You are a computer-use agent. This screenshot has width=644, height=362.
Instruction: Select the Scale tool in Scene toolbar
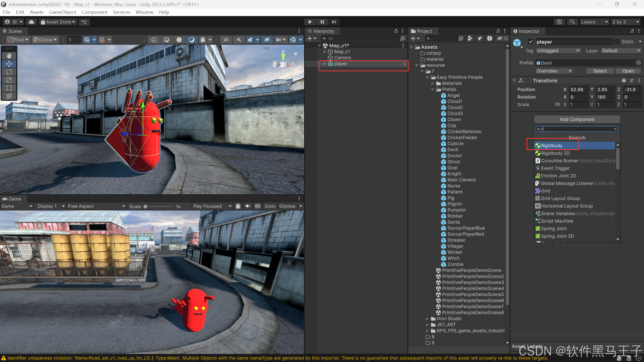pyautogui.click(x=9, y=80)
